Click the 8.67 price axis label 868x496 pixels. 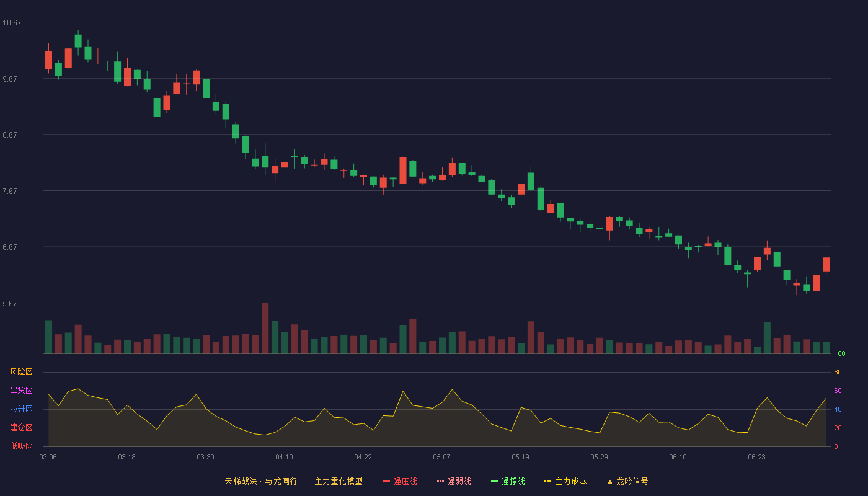[x=10, y=135]
